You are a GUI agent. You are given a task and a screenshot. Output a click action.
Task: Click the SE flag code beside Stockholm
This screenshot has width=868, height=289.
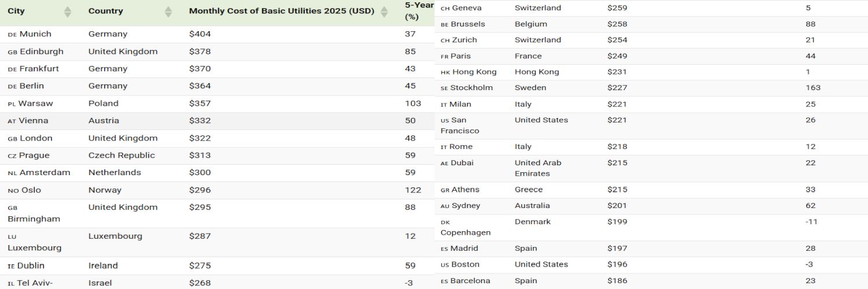tap(444, 88)
